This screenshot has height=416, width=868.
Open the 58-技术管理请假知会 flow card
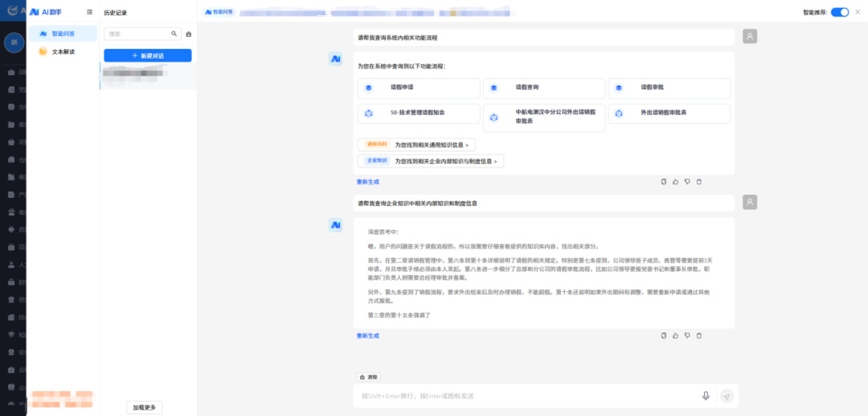(419, 113)
